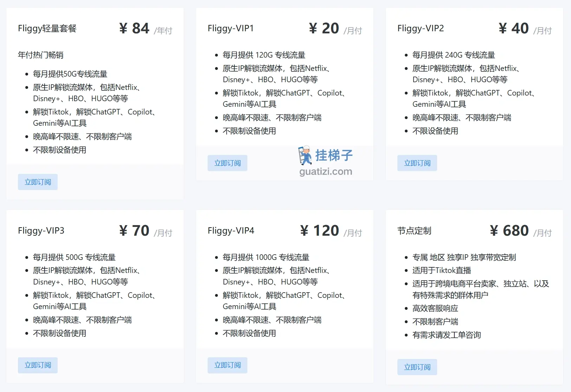Click 立即订阅 under Fliggy-VIP1
Image resolution: width=571 pixels, height=392 pixels.
227,163
